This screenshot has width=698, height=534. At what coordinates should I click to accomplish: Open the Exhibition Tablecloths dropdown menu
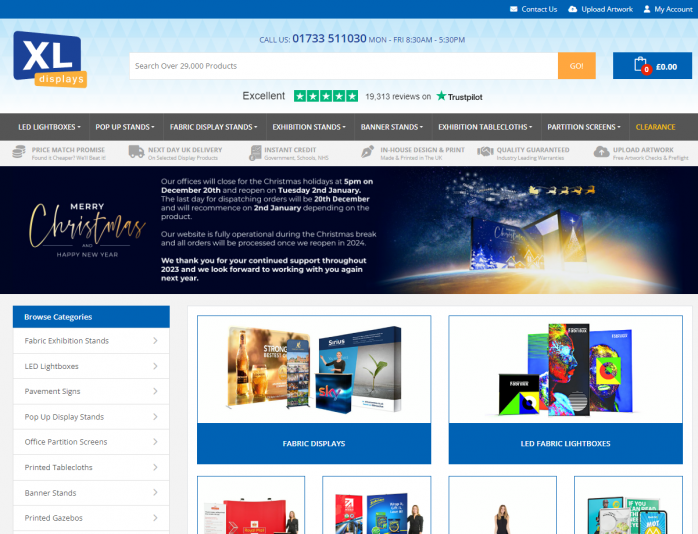[485, 127]
